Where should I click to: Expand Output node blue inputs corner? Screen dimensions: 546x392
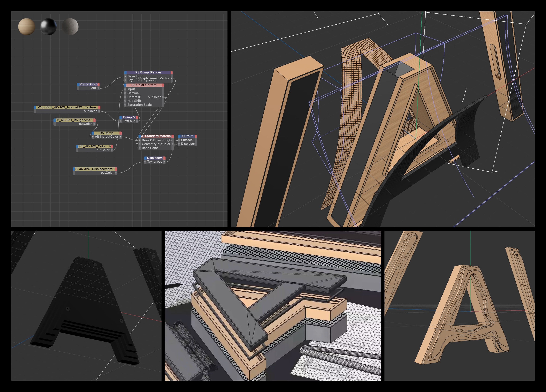coord(179,136)
